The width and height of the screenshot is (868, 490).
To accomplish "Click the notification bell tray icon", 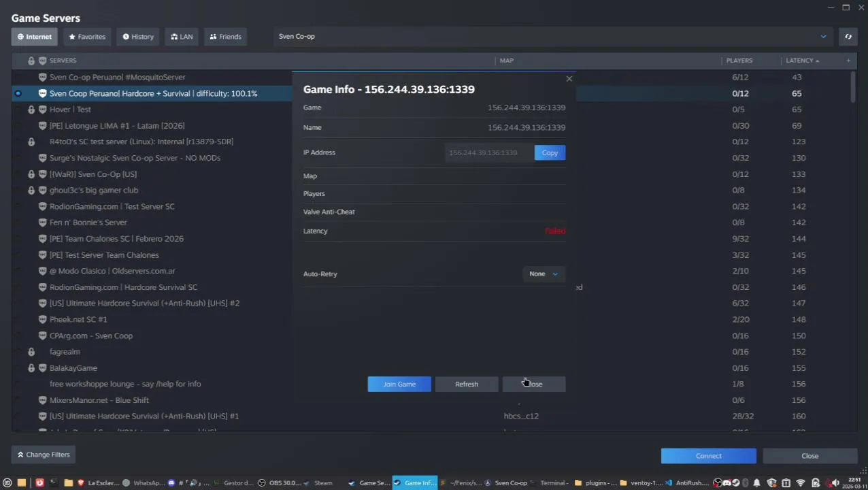I will click(756, 483).
